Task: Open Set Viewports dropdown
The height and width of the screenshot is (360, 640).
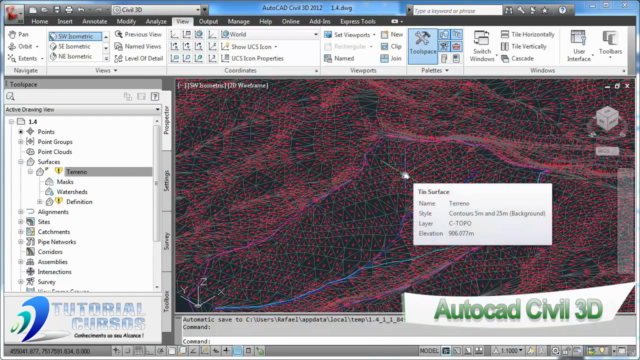Action: pos(350,35)
